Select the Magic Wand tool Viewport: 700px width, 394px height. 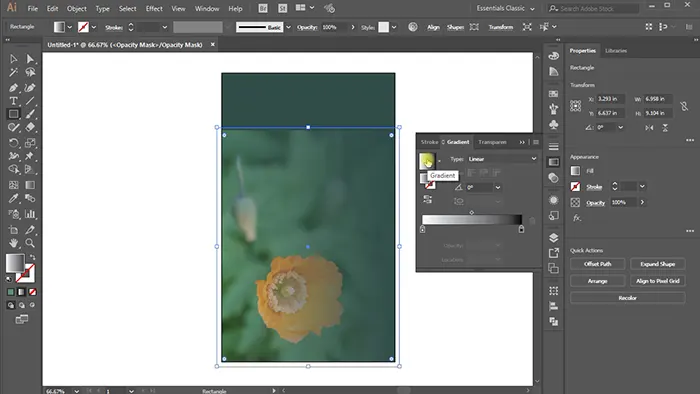pyautogui.click(x=13, y=72)
